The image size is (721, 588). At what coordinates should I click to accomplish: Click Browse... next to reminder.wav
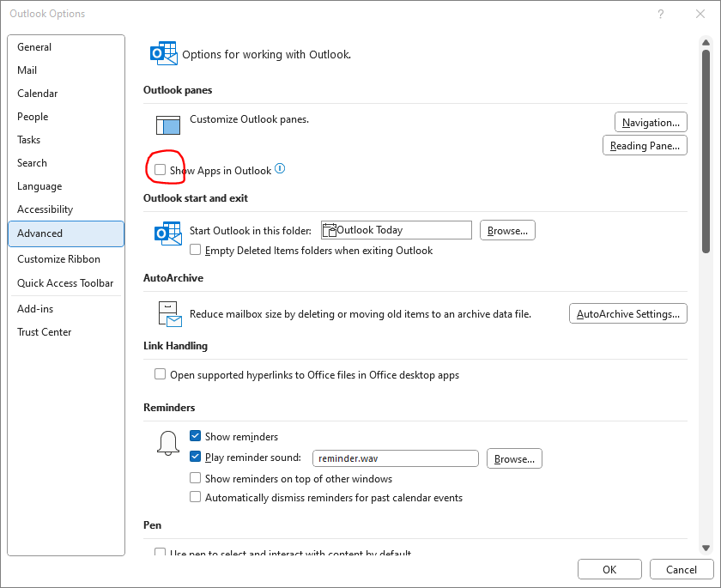[x=514, y=459]
